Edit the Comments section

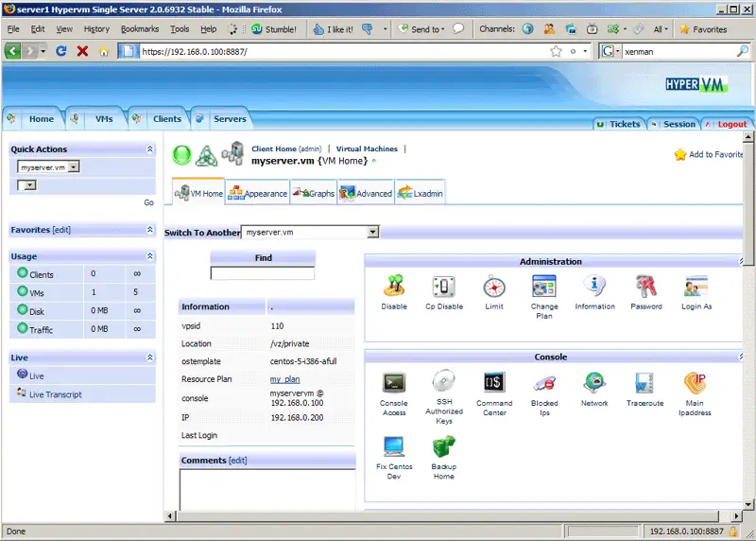tap(238, 461)
